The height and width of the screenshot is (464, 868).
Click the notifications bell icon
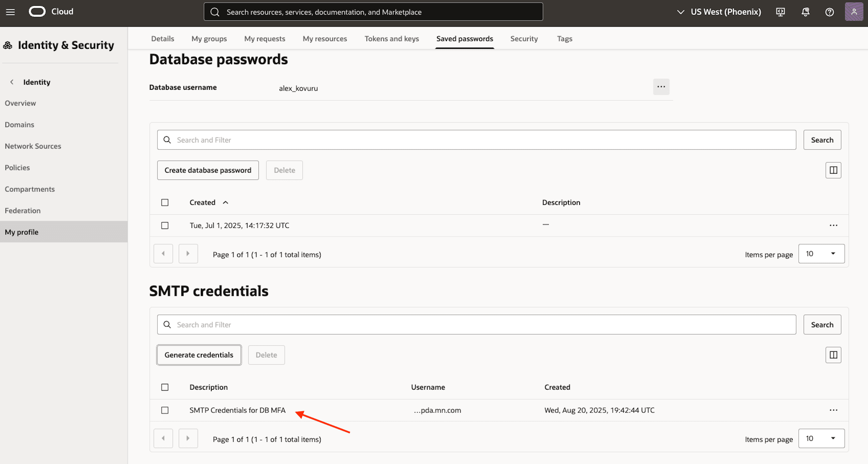[805, 12]
